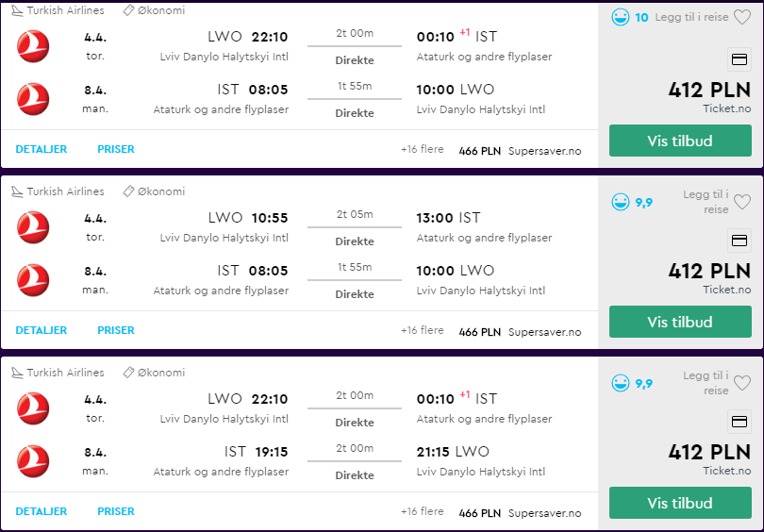This screenshot has height=532, width=764.
Task: Click Turkish Airlines logo of first LWO departure
Action: (x=33, y=46)
